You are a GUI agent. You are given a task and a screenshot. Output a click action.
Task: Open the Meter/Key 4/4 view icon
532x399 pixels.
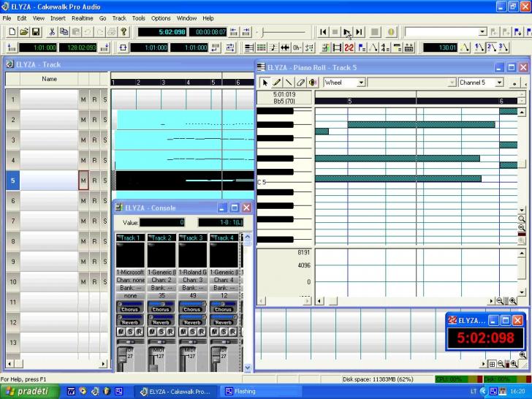click(385, 47)
